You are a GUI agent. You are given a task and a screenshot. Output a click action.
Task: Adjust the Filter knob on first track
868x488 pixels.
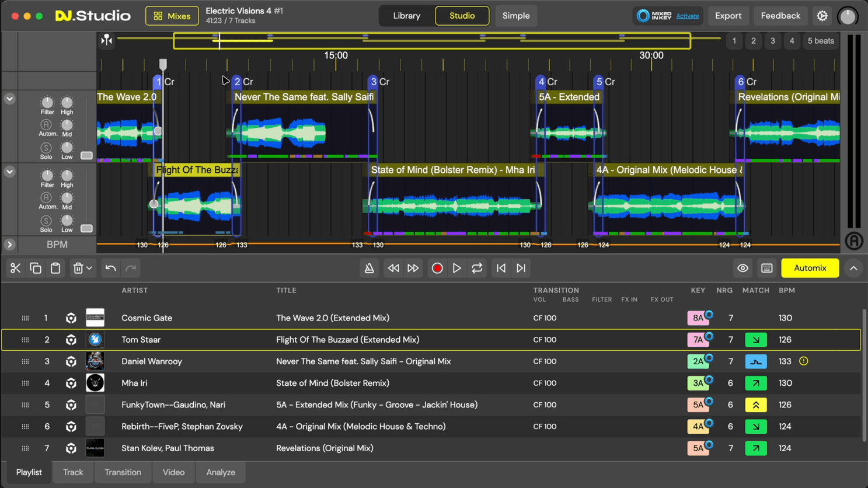click(x=47, y=103)
